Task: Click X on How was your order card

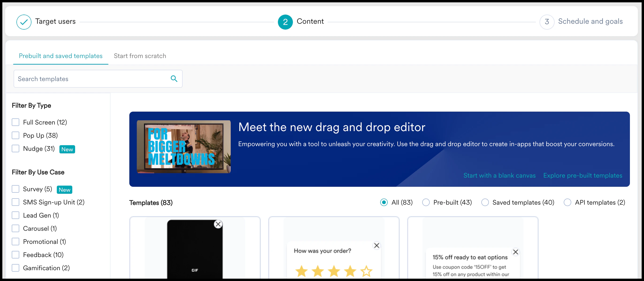Action: [376, 246]
